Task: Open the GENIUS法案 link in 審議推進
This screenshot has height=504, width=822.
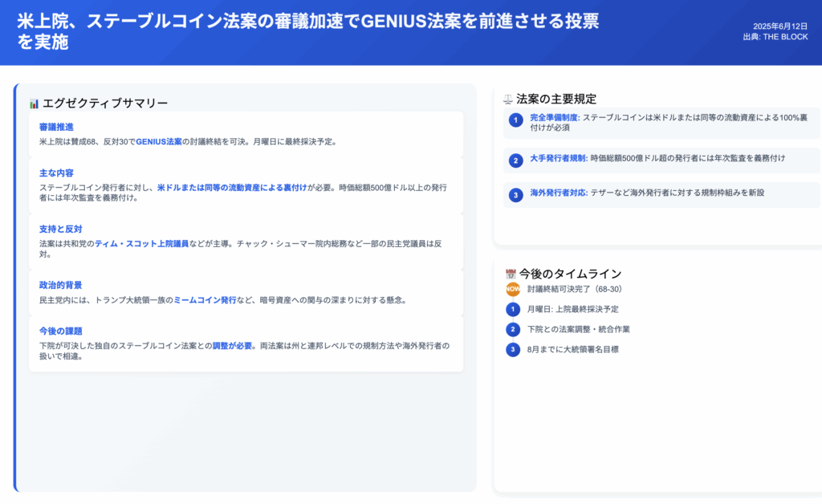Action: 158,142
